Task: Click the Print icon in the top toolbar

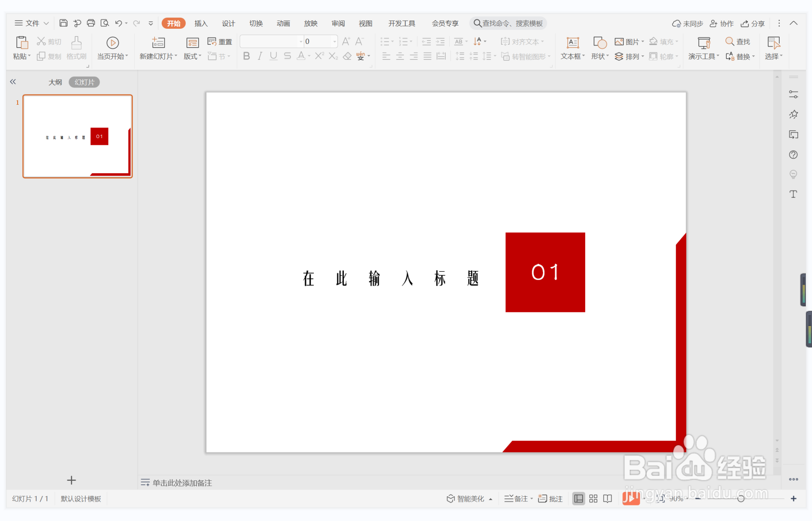Action: (91, 23)
